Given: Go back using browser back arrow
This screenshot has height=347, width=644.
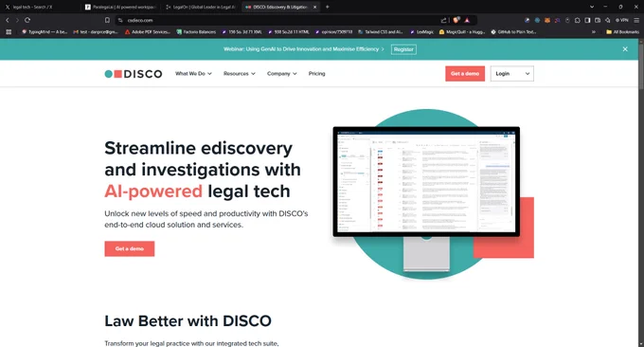Looking at the screenshot, I should [8, 20].
